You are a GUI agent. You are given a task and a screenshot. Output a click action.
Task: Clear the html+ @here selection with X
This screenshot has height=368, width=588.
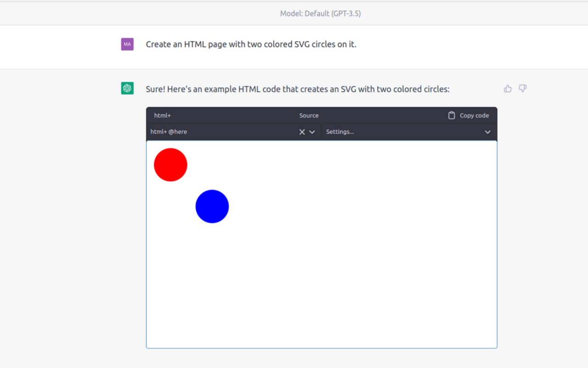coord(302,132)
